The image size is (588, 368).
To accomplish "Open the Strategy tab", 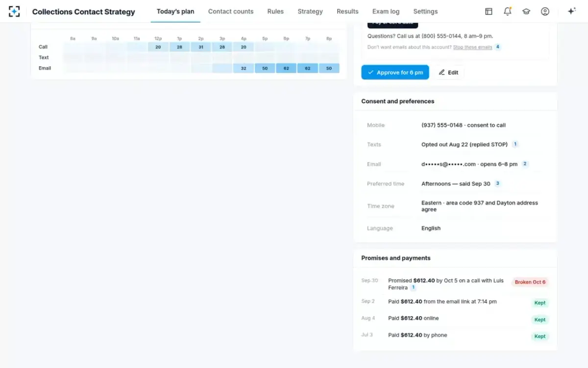I will point(310,11).
